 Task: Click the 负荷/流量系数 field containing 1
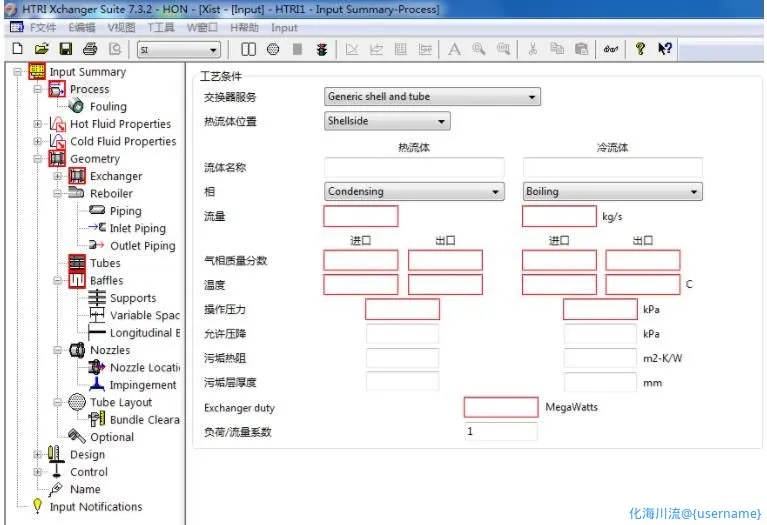click(x=500, y=432)
